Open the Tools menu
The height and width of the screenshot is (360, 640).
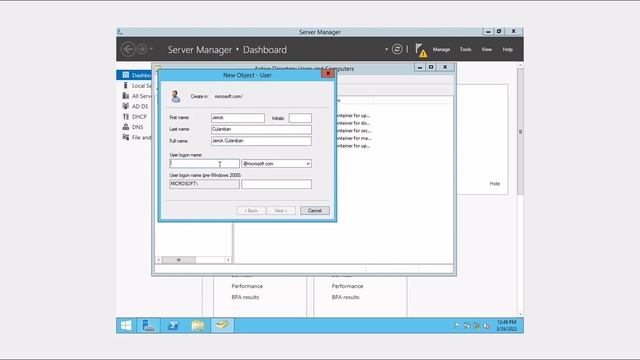pos(465,49)
